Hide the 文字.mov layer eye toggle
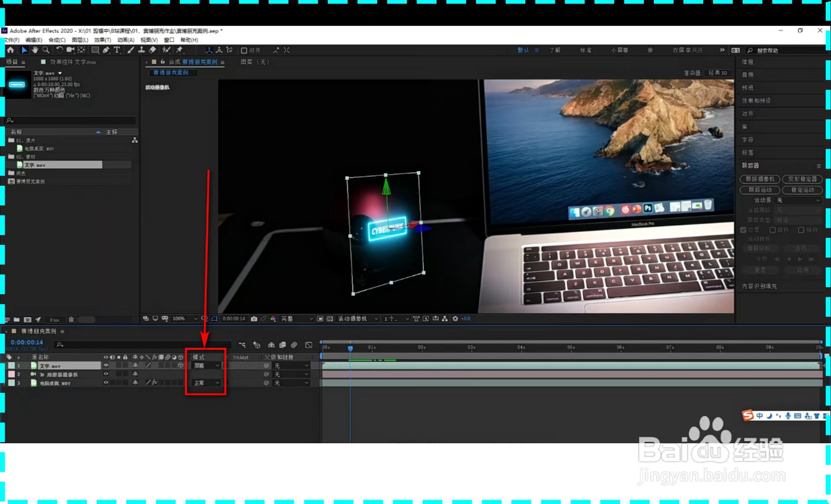Viewport: 831px width, 504px height. pyautogui.click(x=106, y=365)
